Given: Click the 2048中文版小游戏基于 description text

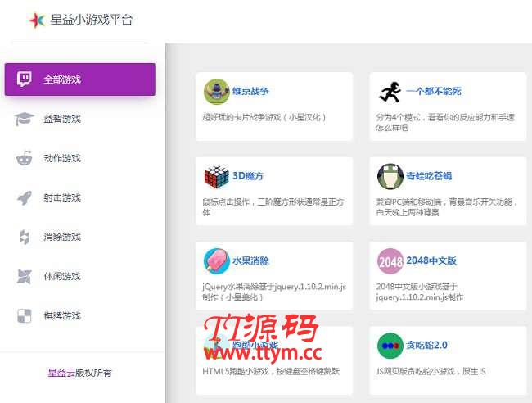Looking at the screenshot, I should click(420, 292).
